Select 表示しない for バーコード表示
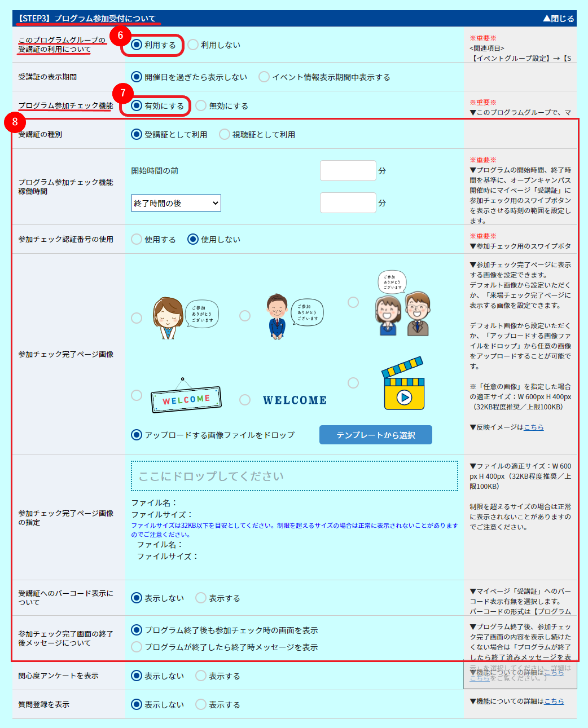This screenshot has height=728, width=588. pyautogui.click(x=137, y=598)
